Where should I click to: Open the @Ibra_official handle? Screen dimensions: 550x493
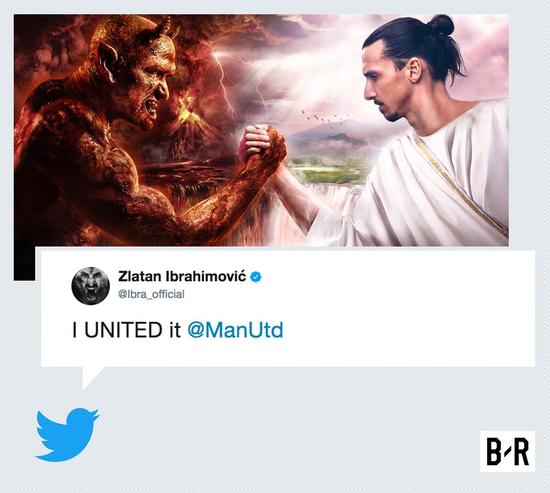click(x=151, y=294)
